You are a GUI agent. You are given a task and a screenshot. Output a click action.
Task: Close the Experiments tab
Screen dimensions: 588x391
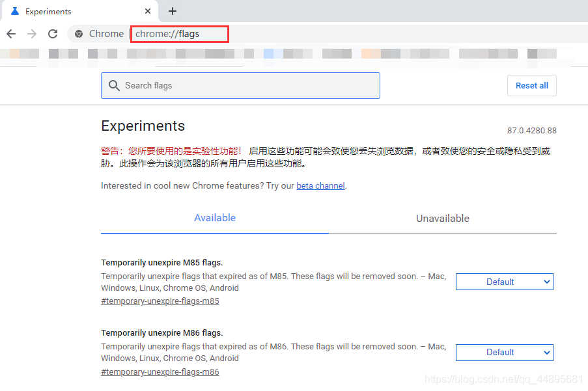pyautogui.click(x=148, y=11)
